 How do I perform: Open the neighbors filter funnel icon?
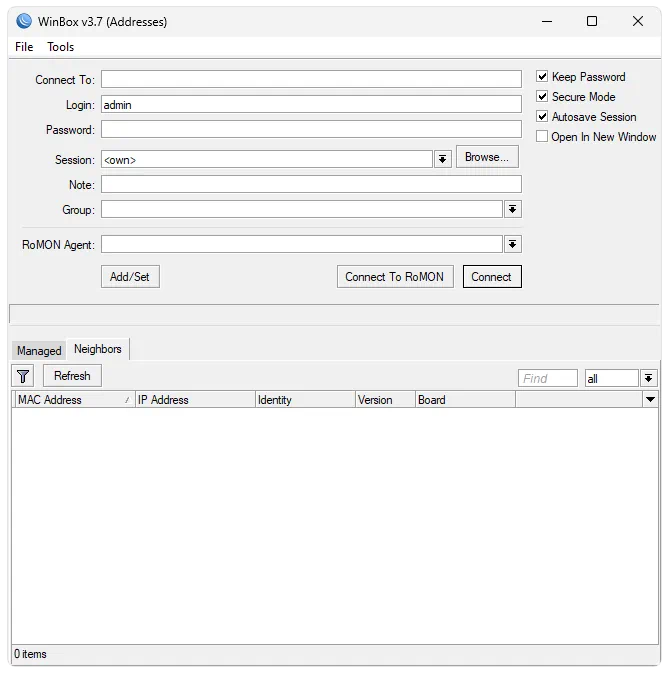[x=23, y=376]
